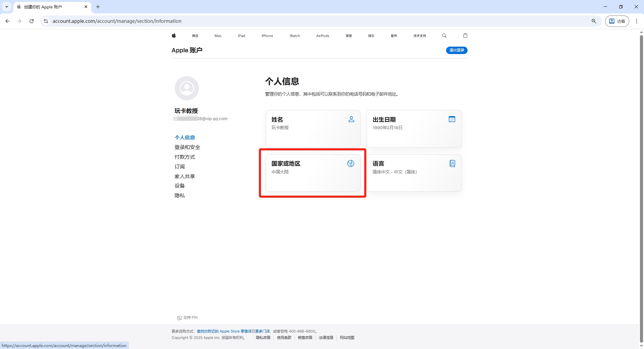
Task: Click the Apple logo in navigation bar
Action: pyautogui.click(x=174, y=36)
